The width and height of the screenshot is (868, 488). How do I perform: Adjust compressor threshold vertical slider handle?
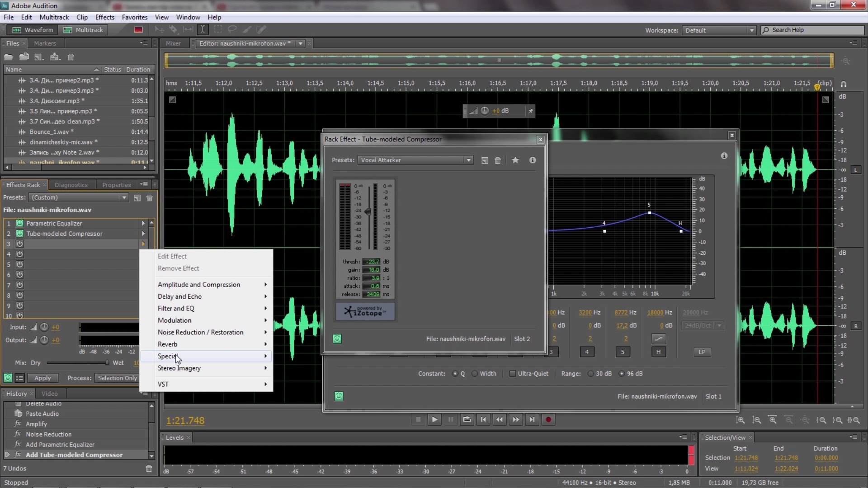pyautogui.click(x=368, y=211)
